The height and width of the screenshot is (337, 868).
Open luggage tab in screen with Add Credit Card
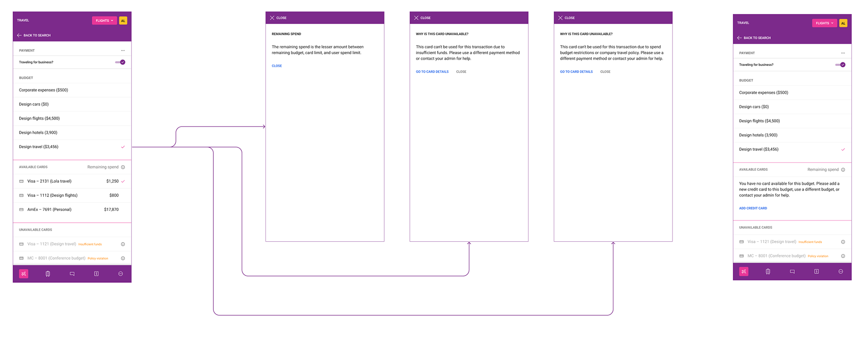tap(768, 271)
